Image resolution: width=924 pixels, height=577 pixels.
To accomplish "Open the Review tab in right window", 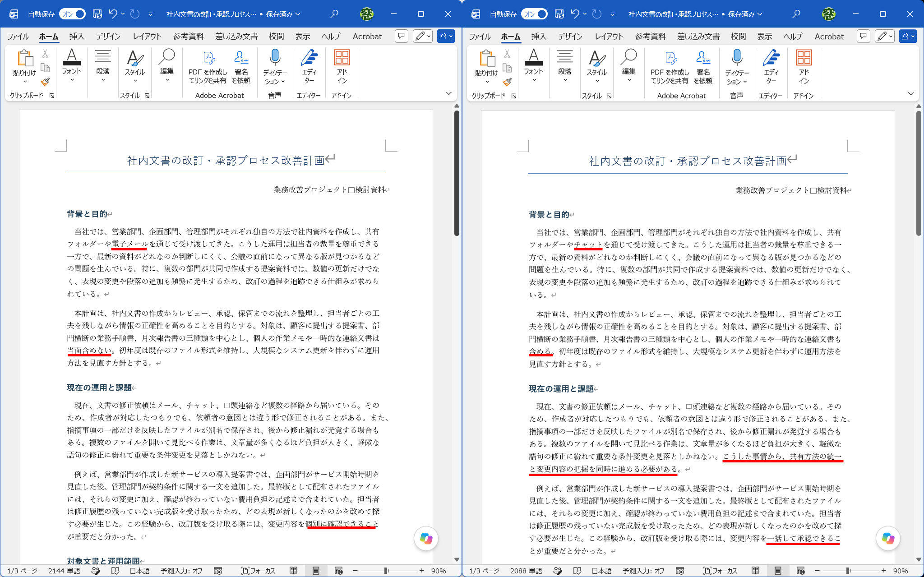I will pos(739,36).
